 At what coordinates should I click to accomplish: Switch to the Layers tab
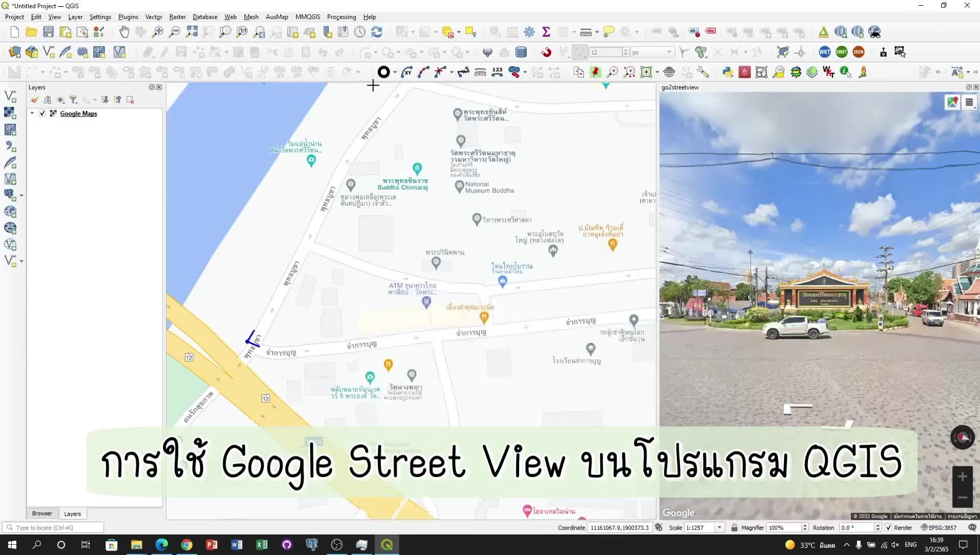72,514
